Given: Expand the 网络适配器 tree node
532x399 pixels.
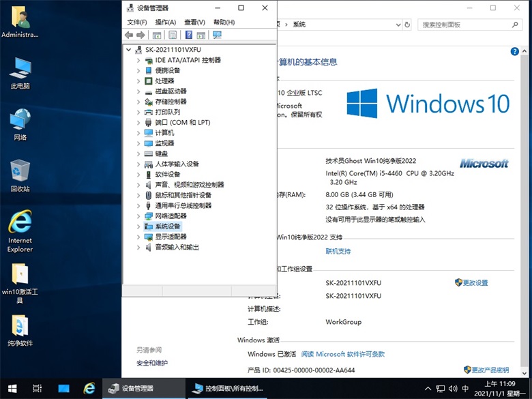Looking at the screenshot, I should (x=138, y=216).
